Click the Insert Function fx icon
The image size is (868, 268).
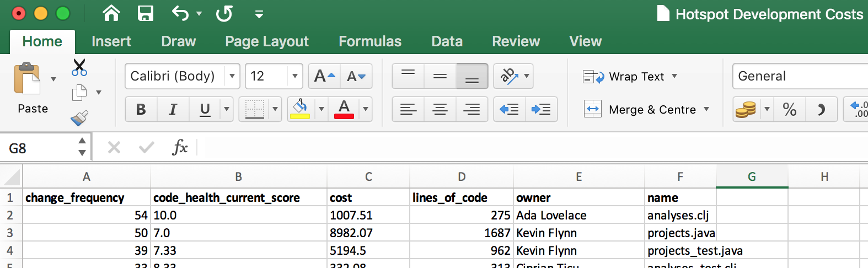point(180,147)
